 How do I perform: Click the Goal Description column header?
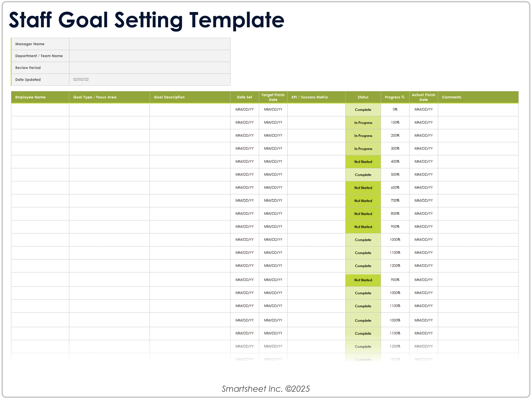tap(169, 97)
